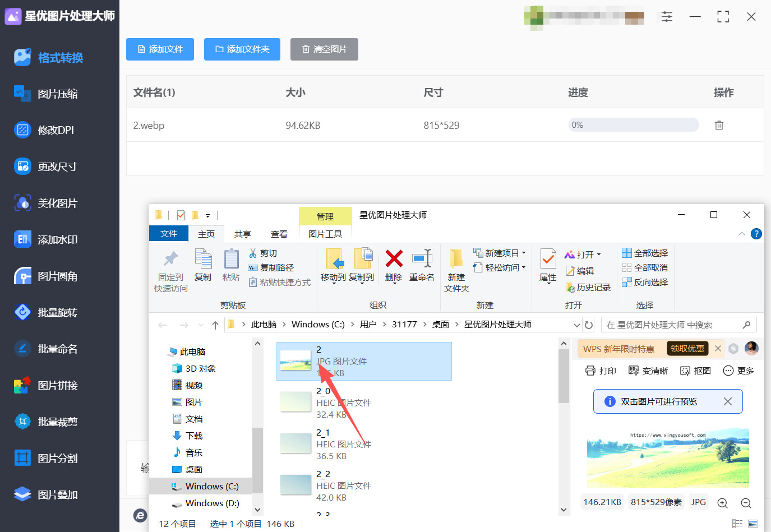
Task: Switch Explorer to large thumbnails view in status bar
Action: point(752,524)
